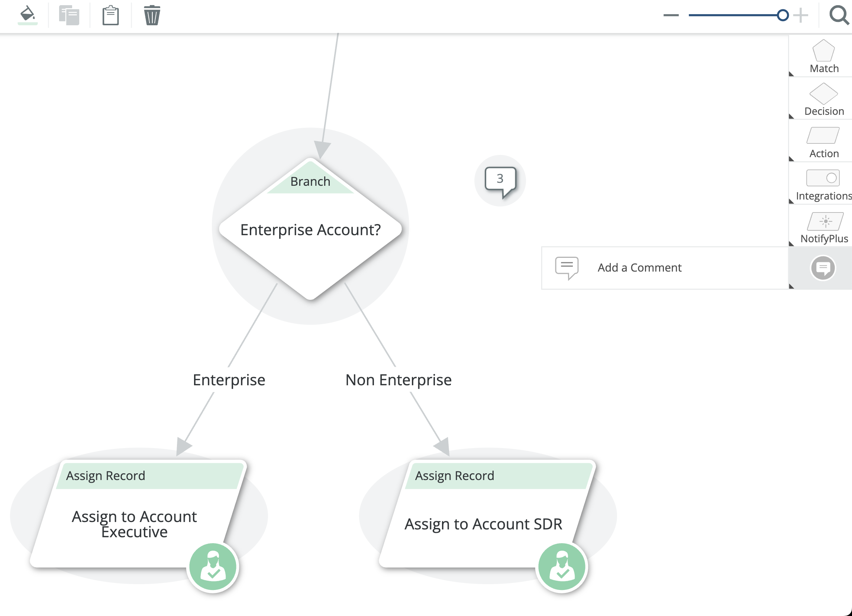
Task: Expand the Match tool corner triangle
Action: click(791, 74)
